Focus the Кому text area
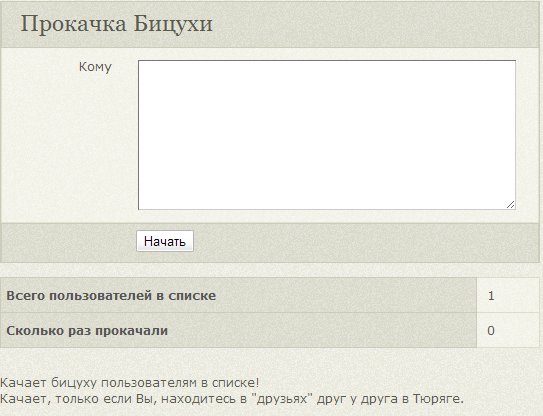 click(327, 135)
